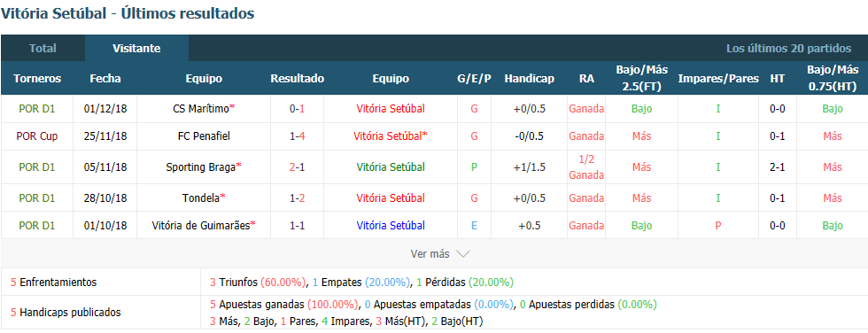Viewport: 868px width, 333px height.
Task: Select the blue Vitória Setúbal draw entry
Action: coord(391,225)
